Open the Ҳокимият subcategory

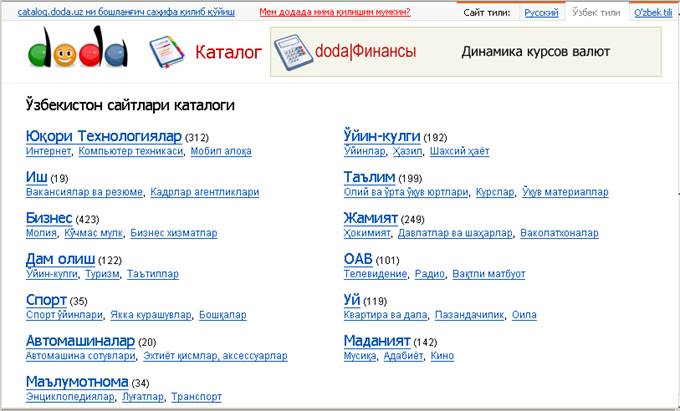367,233
